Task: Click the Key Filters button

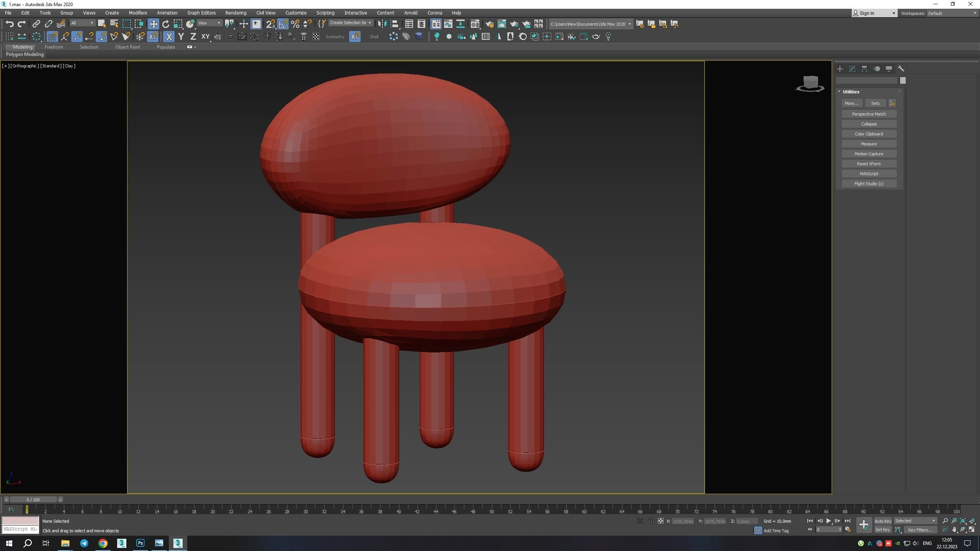Action: click(x=920, y=530)
